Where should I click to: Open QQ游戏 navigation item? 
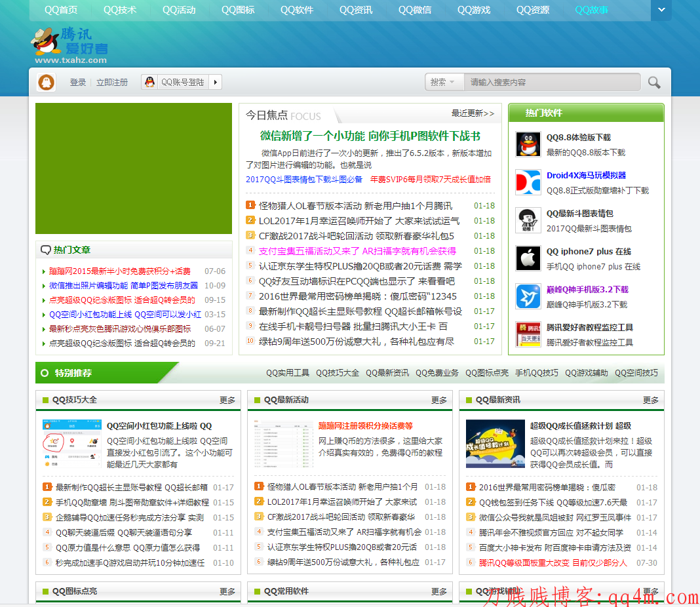tap(474, 10)
